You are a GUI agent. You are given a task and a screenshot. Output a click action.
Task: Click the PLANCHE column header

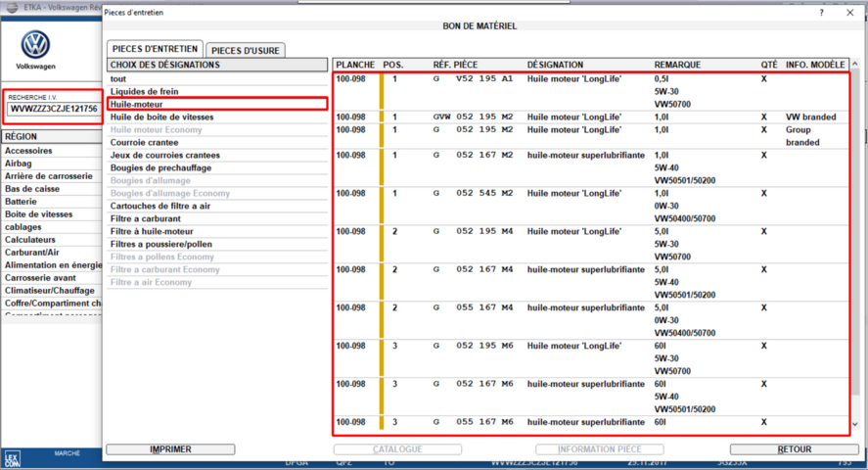pos(355,65)
